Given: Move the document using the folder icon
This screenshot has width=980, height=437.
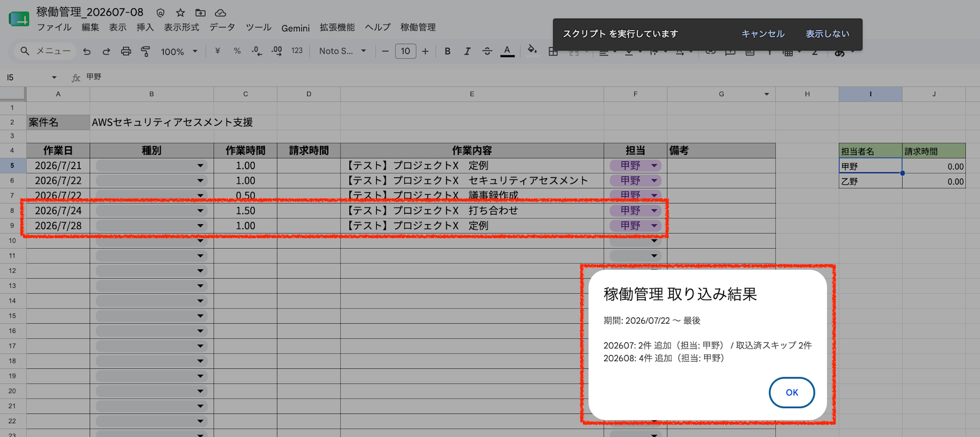Looking at the screenshot, I should pyautogui.click(x=200, y=13).
